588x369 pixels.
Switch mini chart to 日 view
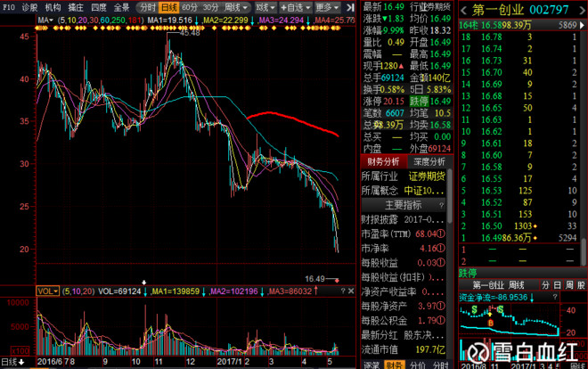coord(557,285)
